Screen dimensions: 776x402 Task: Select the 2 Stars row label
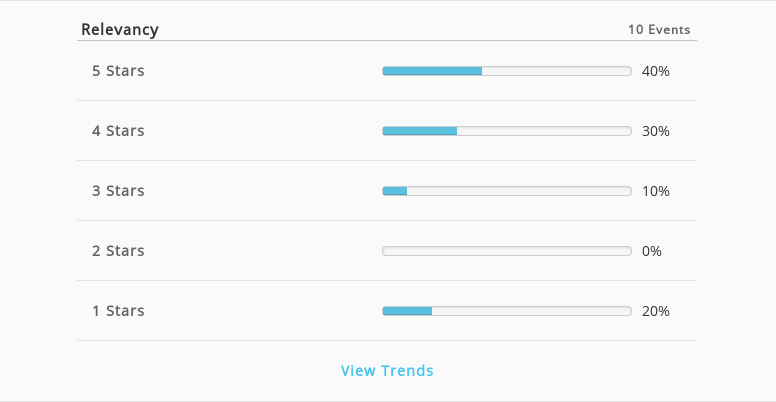tap(118, 251)
